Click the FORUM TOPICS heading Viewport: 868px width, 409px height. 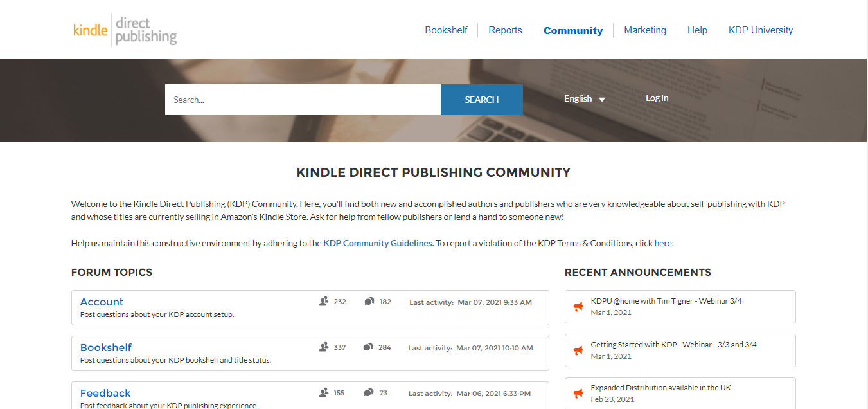pyautogui.click(x=112, y=272)
